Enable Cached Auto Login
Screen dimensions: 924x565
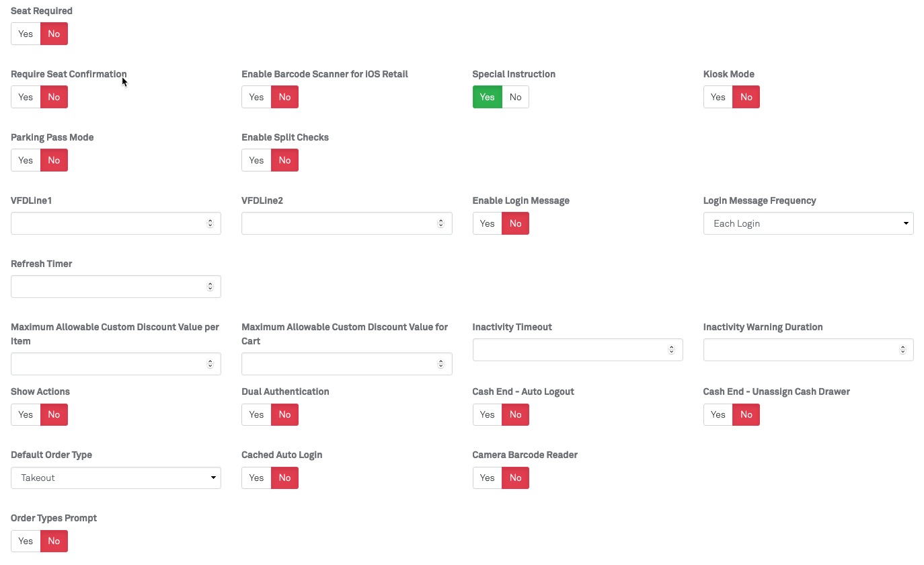pos(256,478)
